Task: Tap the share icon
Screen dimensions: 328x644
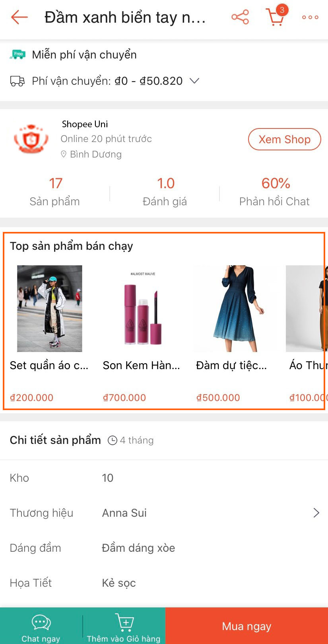Action: tap(240, 17)
